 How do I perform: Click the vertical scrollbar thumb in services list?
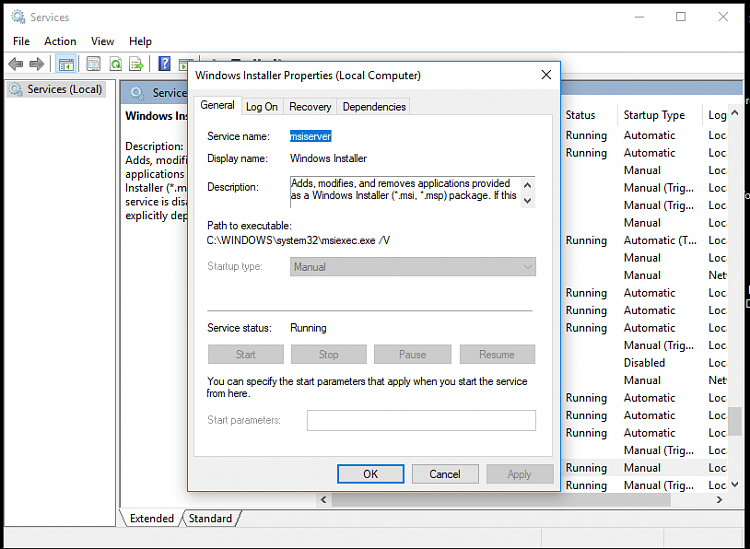coord(735,422)
